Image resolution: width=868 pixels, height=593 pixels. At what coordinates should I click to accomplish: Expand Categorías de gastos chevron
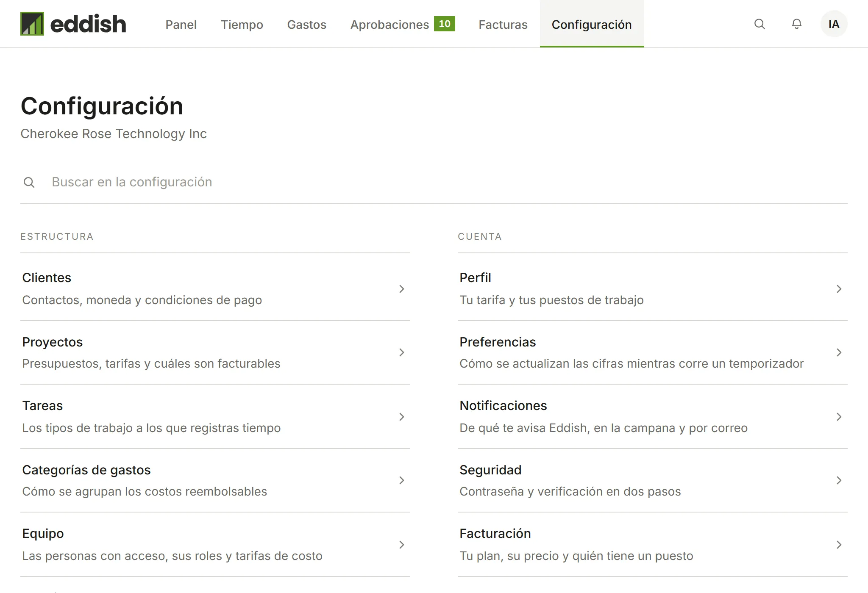pos(401,480)
